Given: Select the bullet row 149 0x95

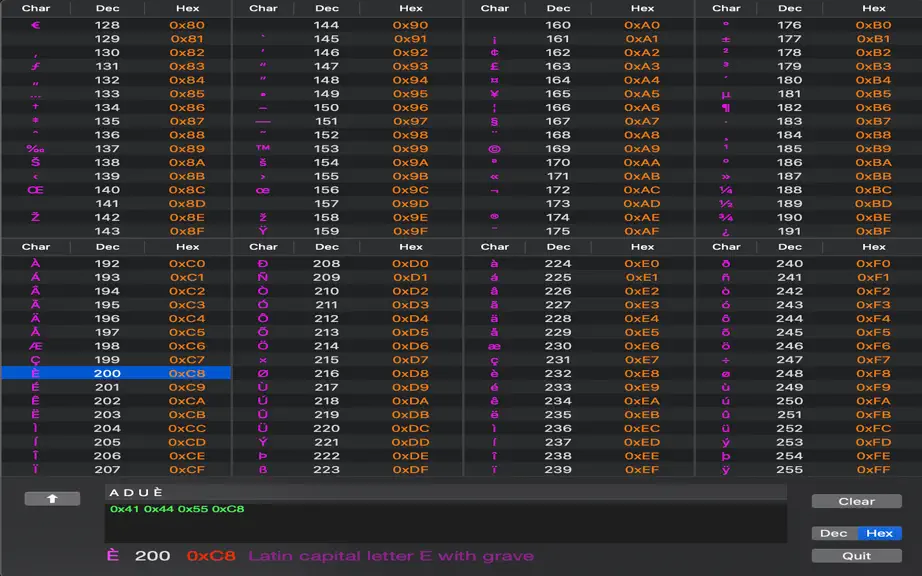Looking at the screenshot, I should (x=348, y=94).
